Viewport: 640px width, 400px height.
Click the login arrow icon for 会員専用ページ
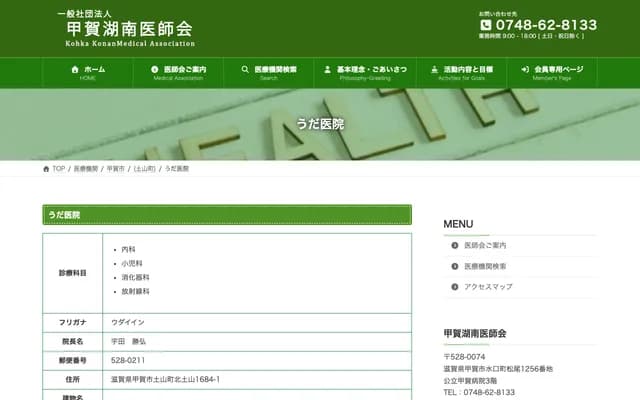pyautogui.click(x=525, y=69)
